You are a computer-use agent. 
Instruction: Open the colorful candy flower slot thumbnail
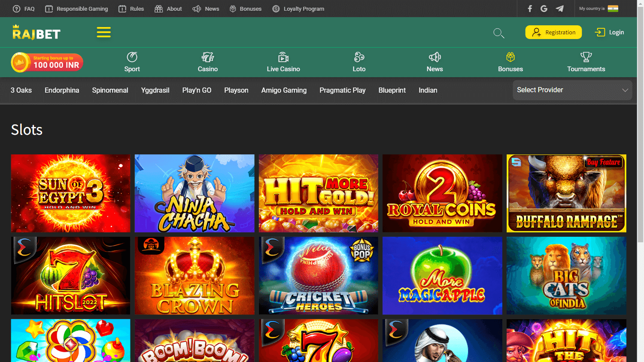(70, 341)
